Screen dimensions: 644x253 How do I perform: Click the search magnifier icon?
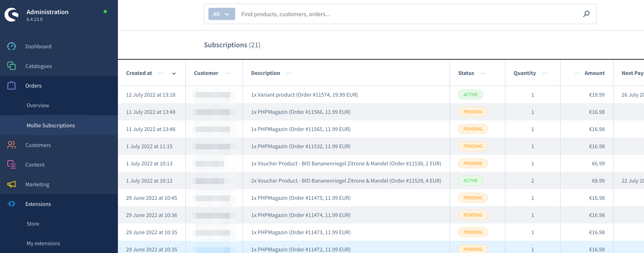pyautogui.click(x=586, y=14)
